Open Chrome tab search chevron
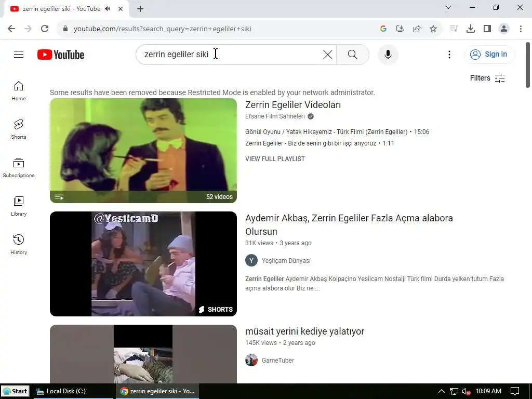This screenshot has width=532, height=399. tap(448, 7)
